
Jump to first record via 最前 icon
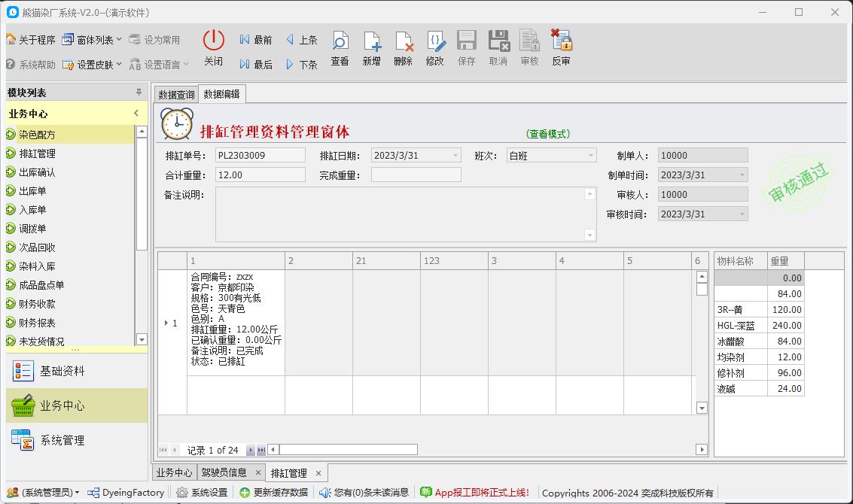tap(255, 39)
